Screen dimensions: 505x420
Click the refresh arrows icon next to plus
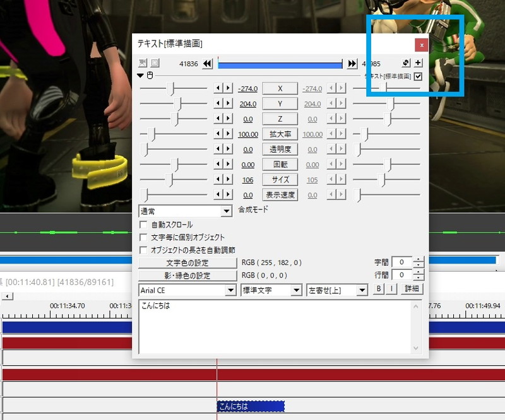click(406, 63)
